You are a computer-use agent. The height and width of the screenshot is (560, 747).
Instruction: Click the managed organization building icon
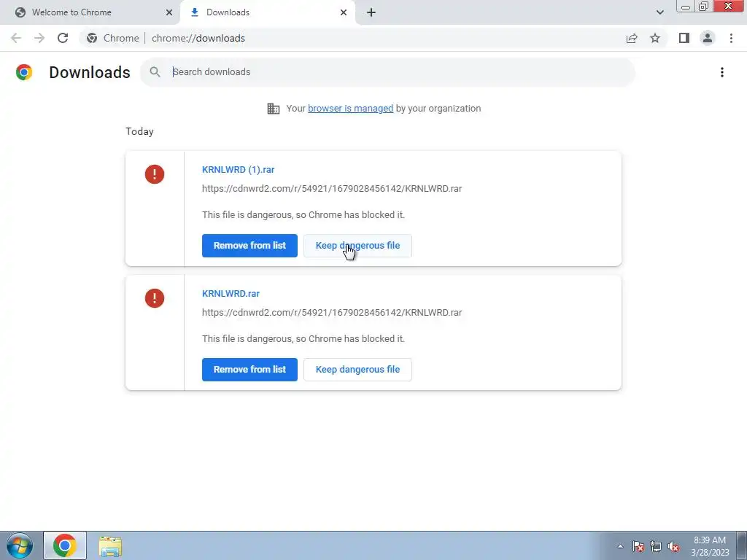274,109
